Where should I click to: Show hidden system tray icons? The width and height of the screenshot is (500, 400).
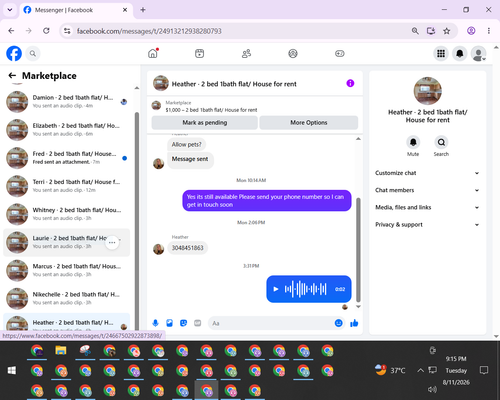coord(420,370)
